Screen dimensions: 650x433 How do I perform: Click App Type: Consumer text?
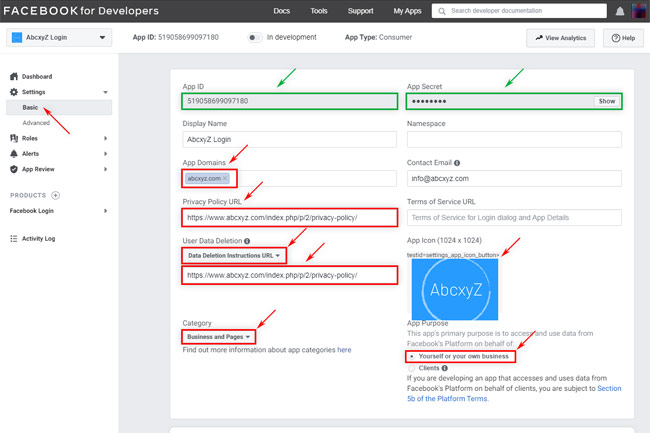[x=378, y=37]
